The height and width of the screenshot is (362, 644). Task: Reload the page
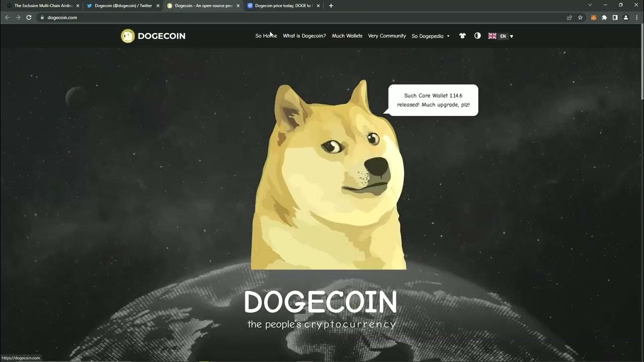(x=29, y=17)
